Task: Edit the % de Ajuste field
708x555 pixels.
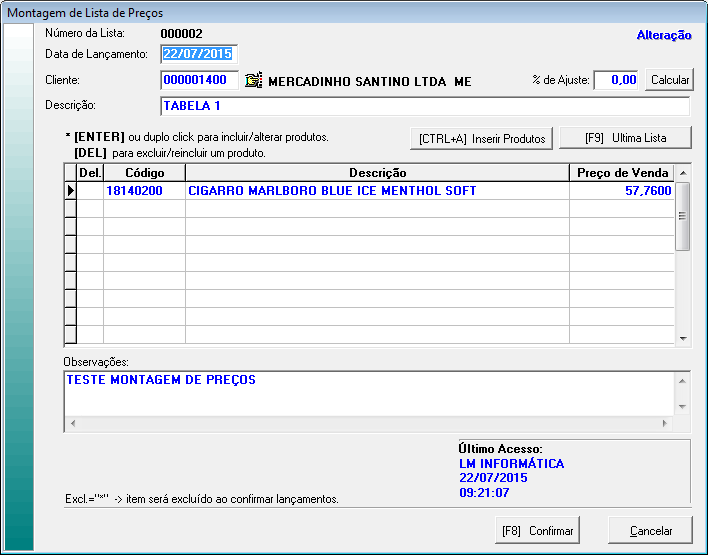Action: (616, 81)
